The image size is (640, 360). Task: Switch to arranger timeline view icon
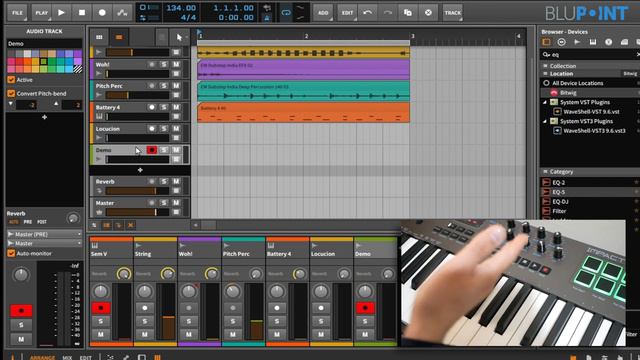119,37
